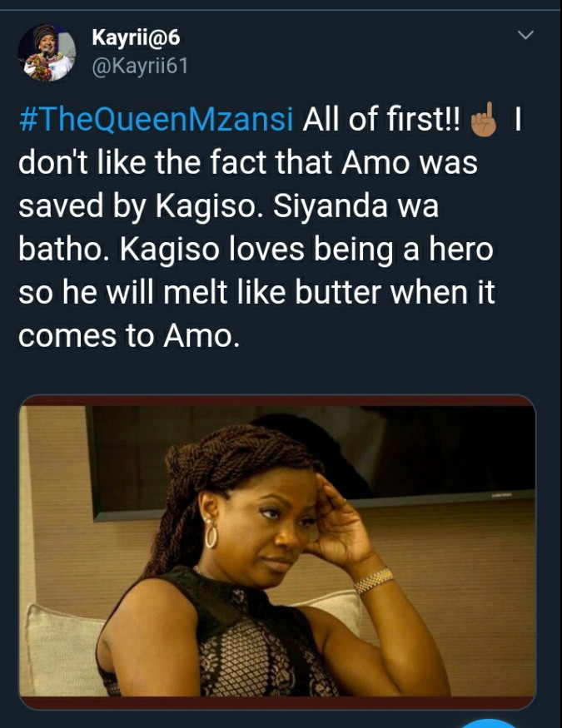This screenshot has width=562, height=728.
Task: Open display name Kayrii@6
Action: point(136,37)
